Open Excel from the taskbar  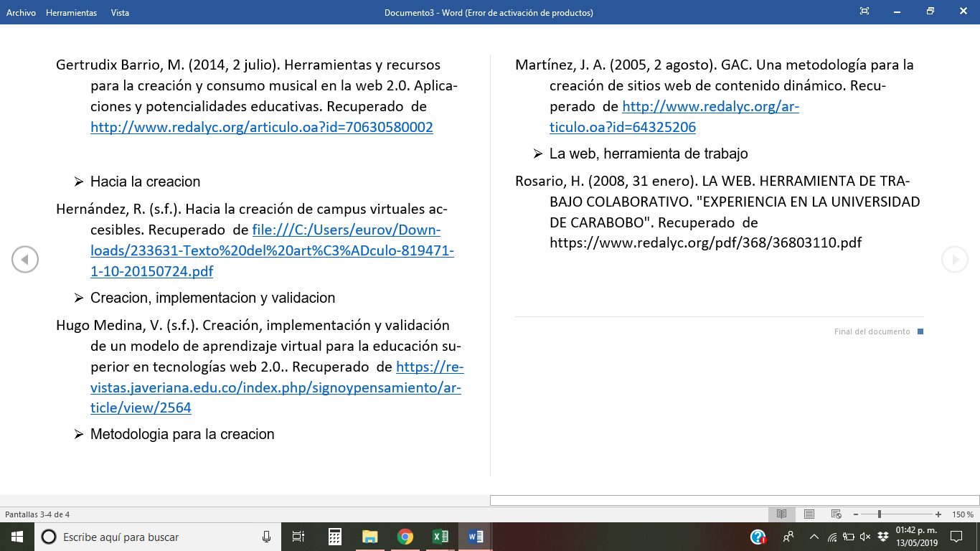pyautogui.click(x=440, y=537)
